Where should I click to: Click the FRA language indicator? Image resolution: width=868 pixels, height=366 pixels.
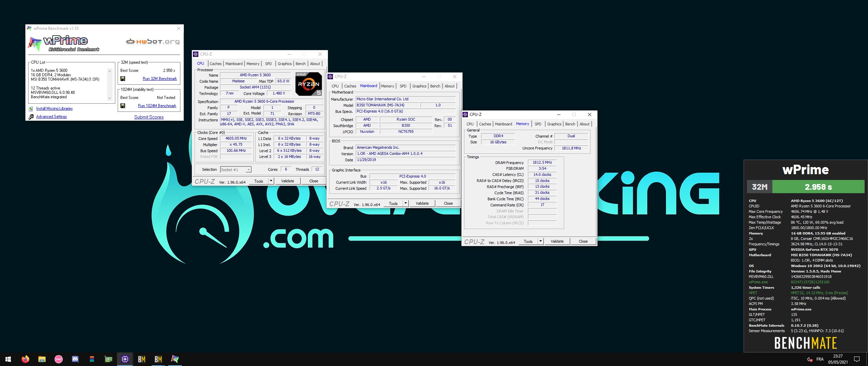(820, 359)
